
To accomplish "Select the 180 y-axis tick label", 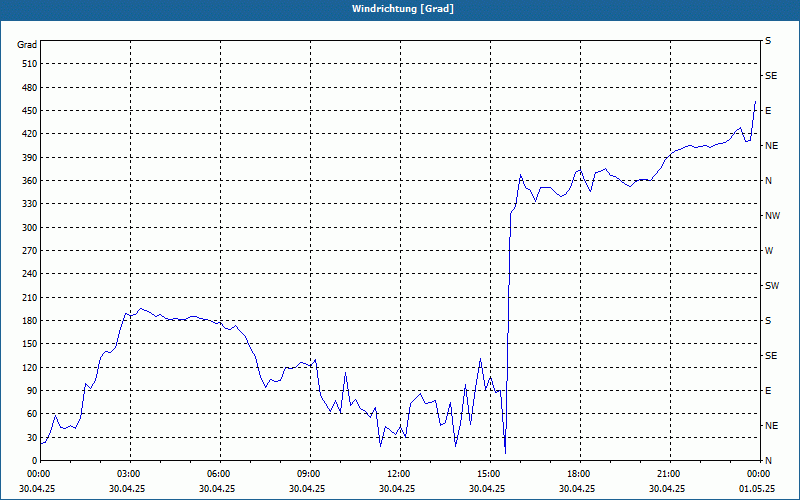I will coord(30,320).
